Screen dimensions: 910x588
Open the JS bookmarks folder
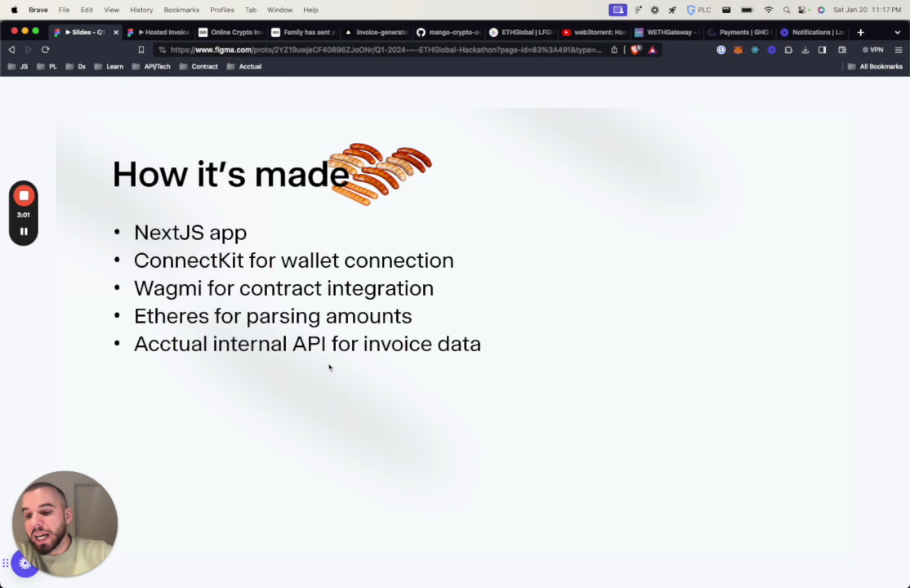pos(17,67)
